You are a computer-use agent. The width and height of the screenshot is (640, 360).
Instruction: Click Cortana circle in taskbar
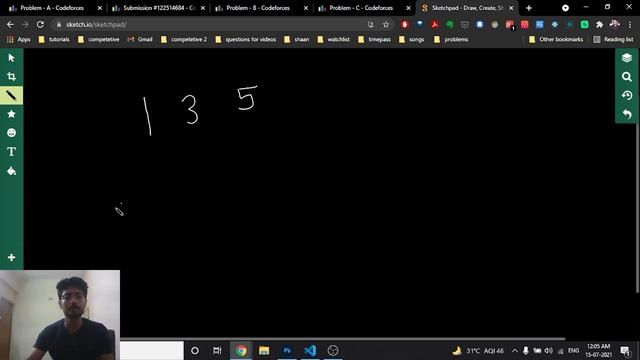pos(195,350)
